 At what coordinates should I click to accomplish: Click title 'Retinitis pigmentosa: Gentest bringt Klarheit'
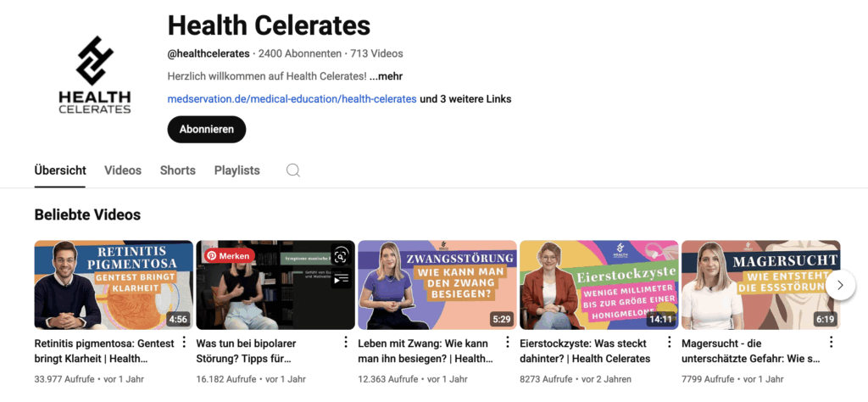[x=104, y=351]
